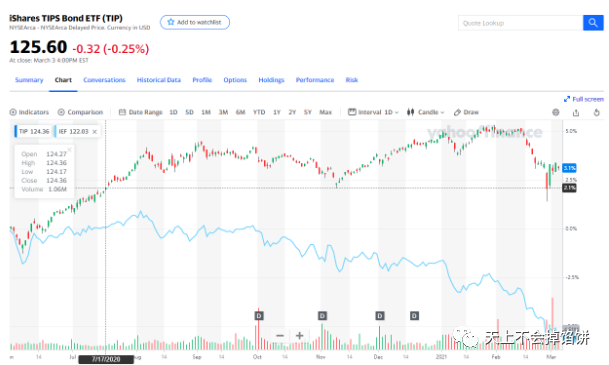Zoom out with the minus button

tap(280, 335)
